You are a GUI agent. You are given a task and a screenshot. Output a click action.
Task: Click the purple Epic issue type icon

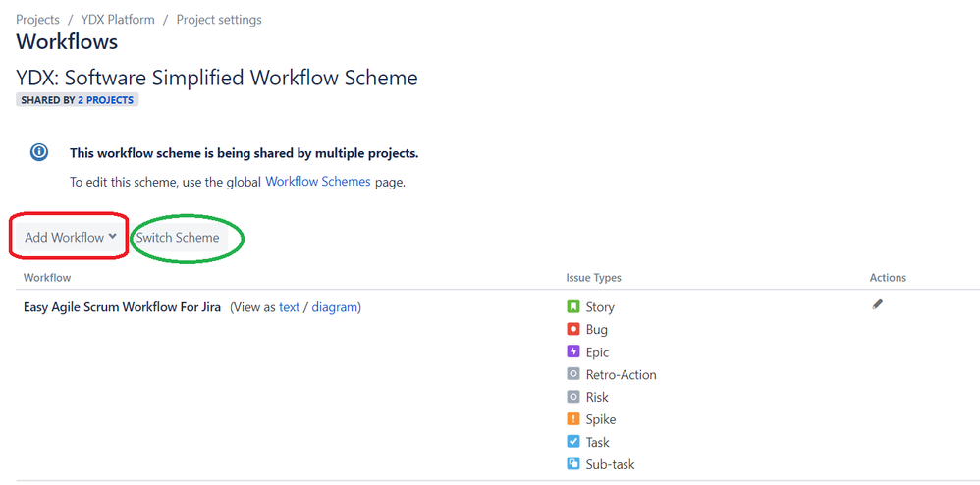573,351
